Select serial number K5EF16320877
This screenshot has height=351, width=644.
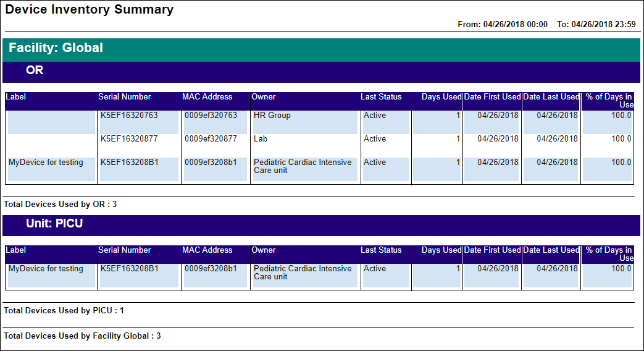click(129, 139)
